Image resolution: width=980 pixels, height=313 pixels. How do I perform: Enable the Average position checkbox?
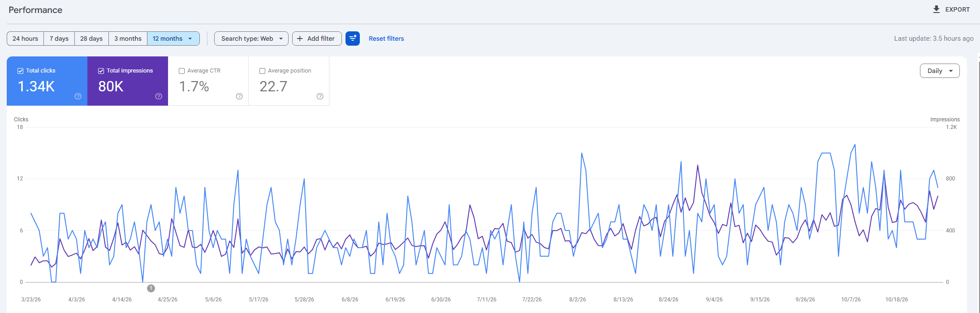pyautogui.click(x=262, y=71)
